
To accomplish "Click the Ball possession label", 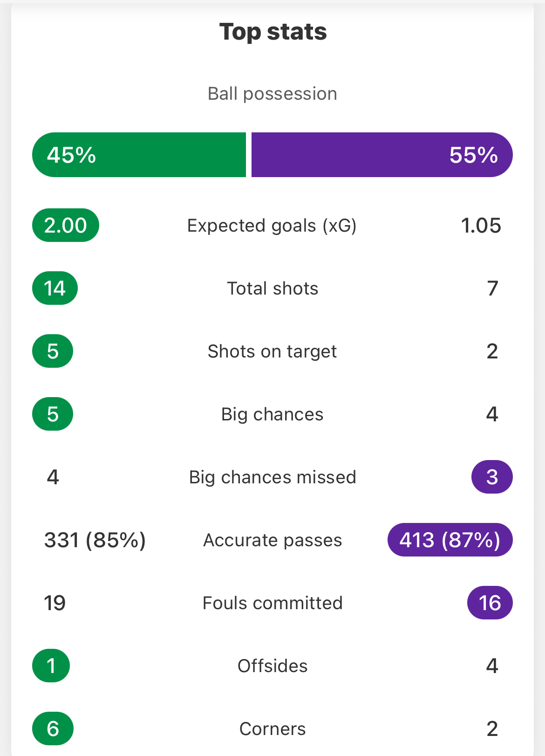I will (272, 94).
